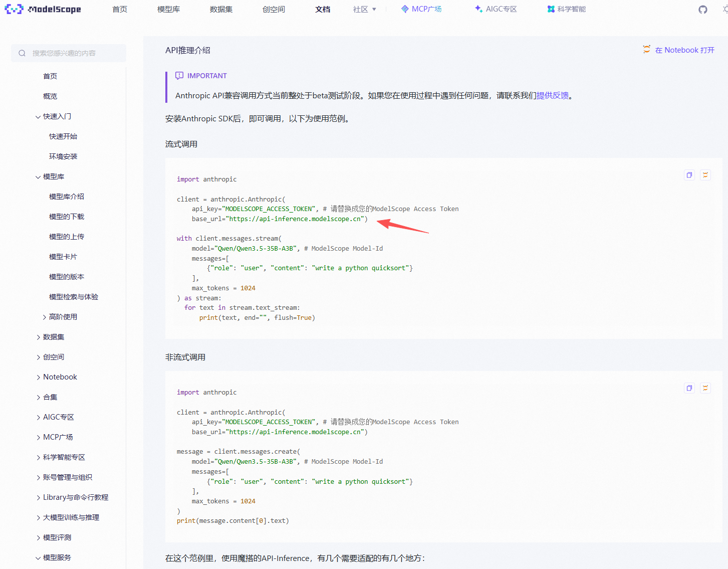Click the Notebook icon beside 在 Notebook 打开
This screenshot has height=569, width=728.
[x=647, y=50]
